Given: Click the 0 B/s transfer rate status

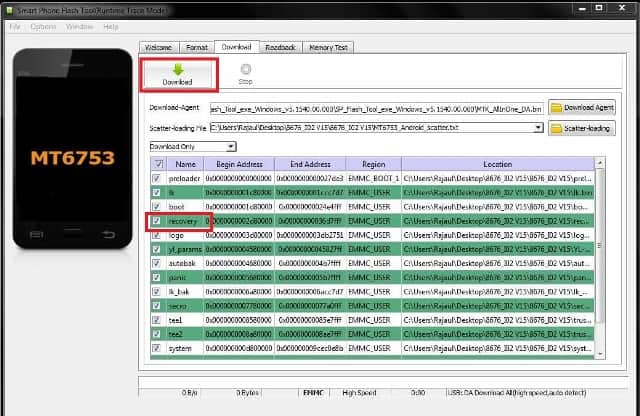Looking at the screenshot, I should (189, 393).
